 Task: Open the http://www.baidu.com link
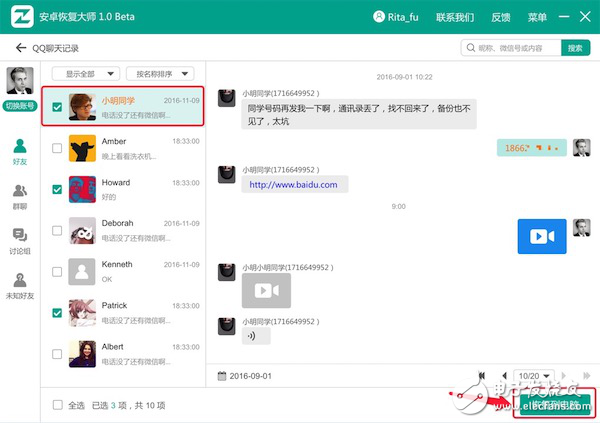[x=293, y=185]
